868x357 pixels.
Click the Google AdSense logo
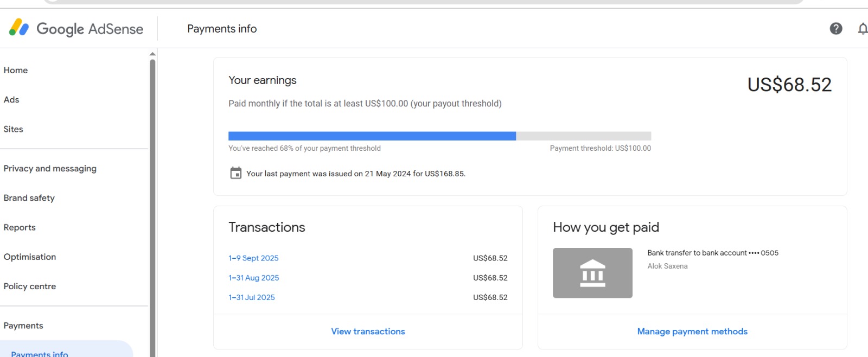[x=76, y=29]
